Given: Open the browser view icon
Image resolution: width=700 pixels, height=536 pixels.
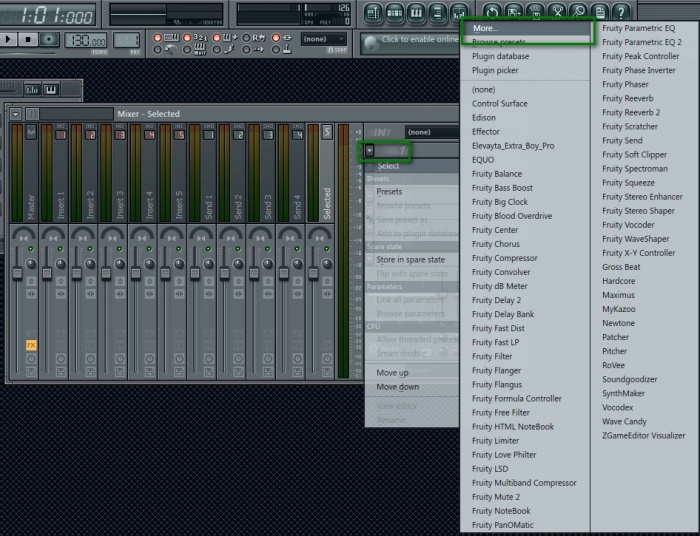Looking at the screenshot, I should (x=437, y=12).
